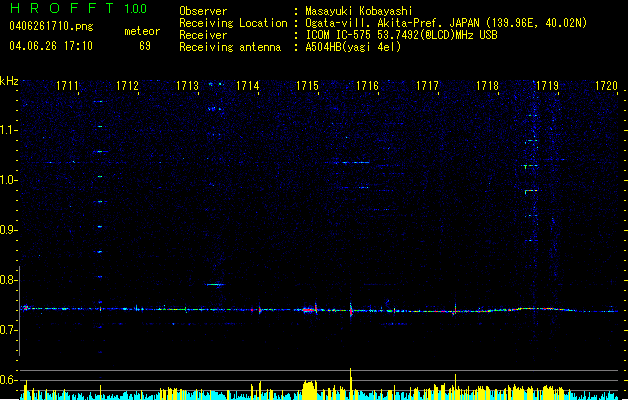This screenshot has height=400, width=629.
Task: Click the Observer label
Action: 203,11
